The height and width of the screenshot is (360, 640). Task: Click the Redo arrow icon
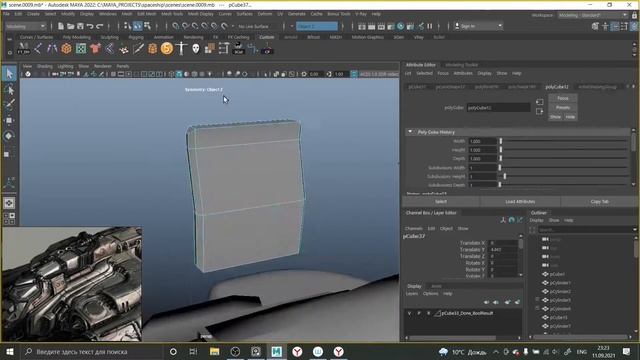[100, 26]
